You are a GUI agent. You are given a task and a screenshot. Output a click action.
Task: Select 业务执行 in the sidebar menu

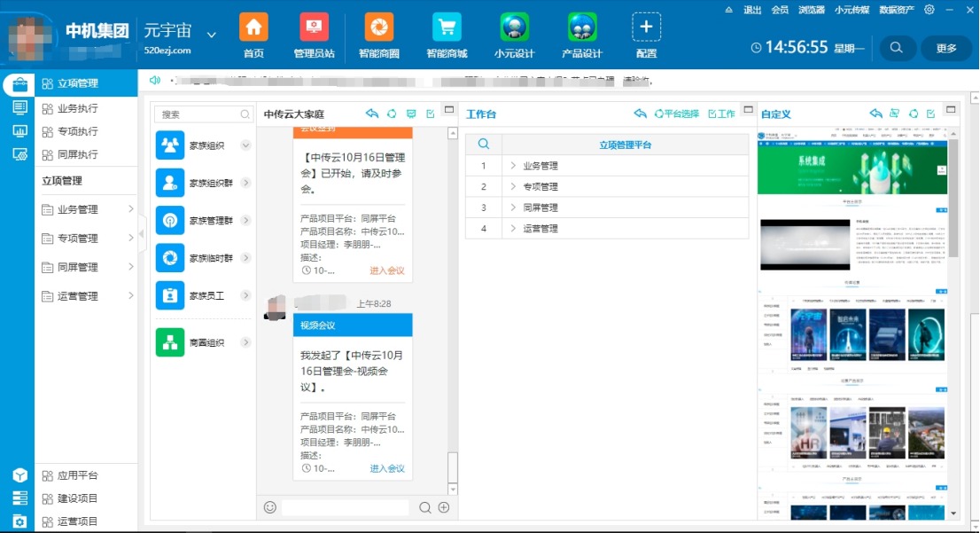tap(78, 108)
